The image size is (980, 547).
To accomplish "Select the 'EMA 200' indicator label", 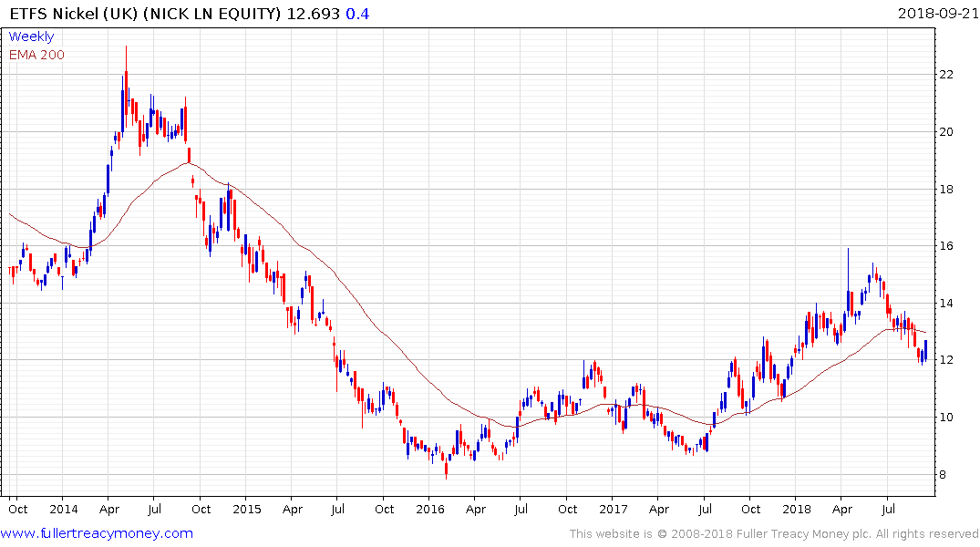I will [x=36, y=55].
